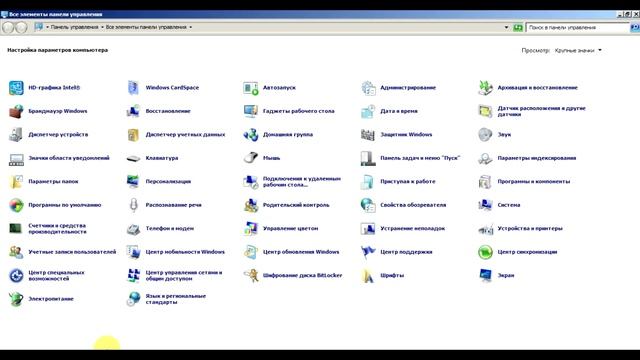Open Датчик расположения и другие датчики link
The image size is (640, 360).
pos(541,111)
